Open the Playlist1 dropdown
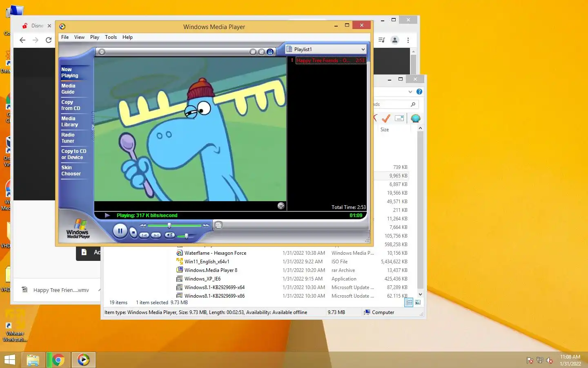 coord(325,49)
